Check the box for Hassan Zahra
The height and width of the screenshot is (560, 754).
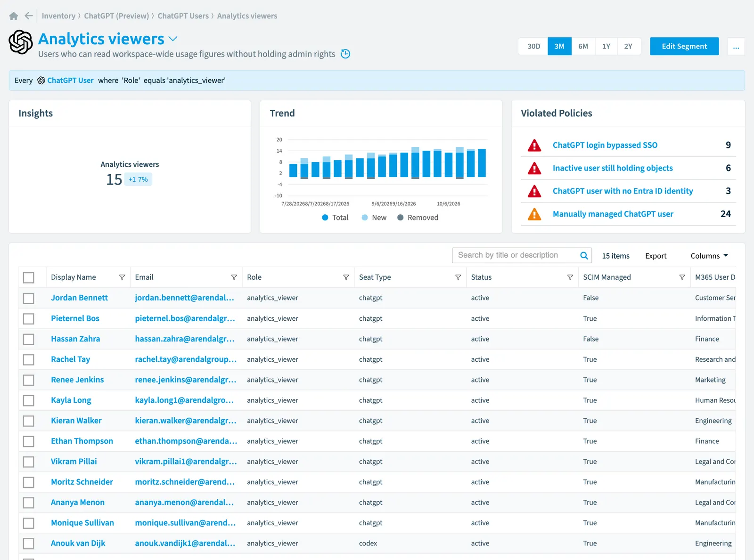pyautogui.click(x=29, y=339)
